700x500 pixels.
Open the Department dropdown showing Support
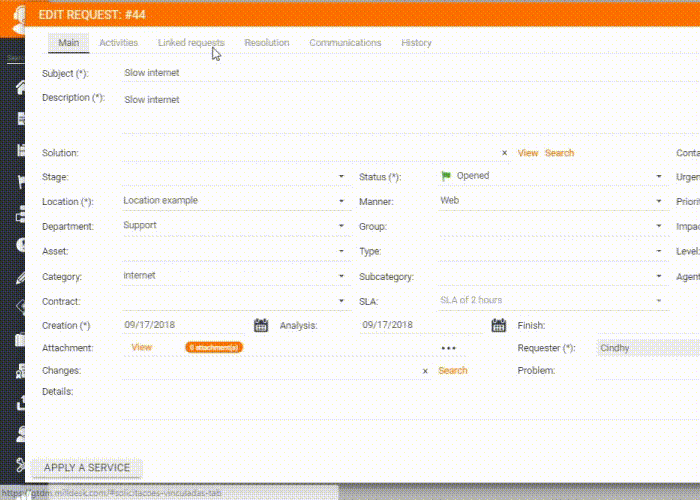[237, 226]
